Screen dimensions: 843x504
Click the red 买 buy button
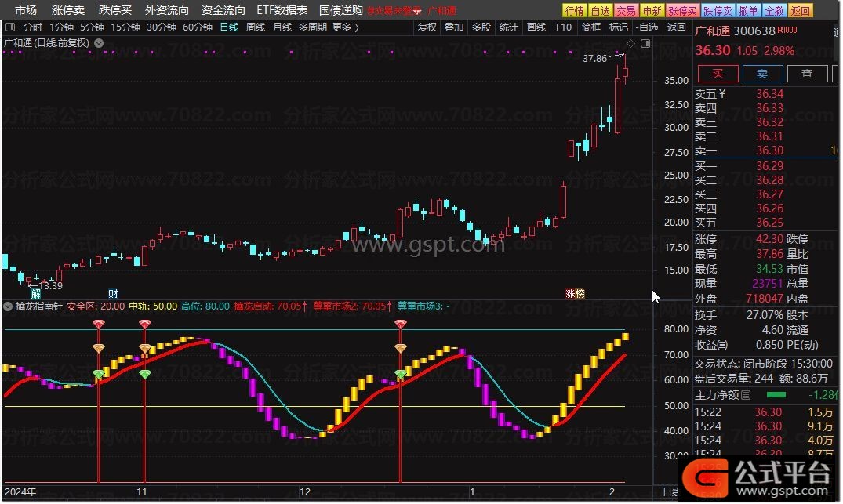tap(718, 74)
